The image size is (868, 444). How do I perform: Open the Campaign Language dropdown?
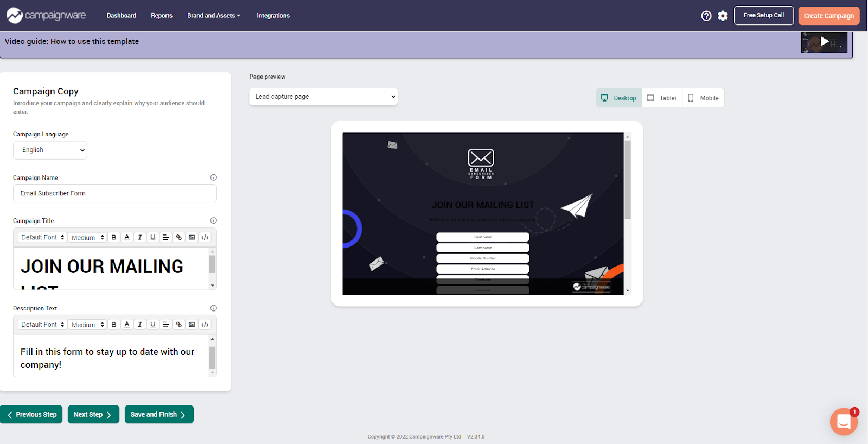click(x=50, y=150)
